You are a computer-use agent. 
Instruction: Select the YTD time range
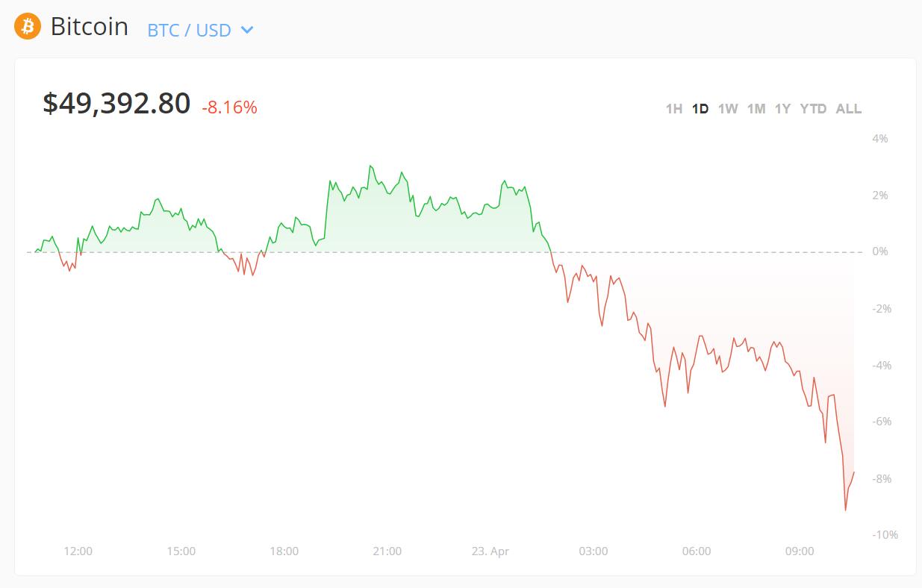(x=813, y=109)
